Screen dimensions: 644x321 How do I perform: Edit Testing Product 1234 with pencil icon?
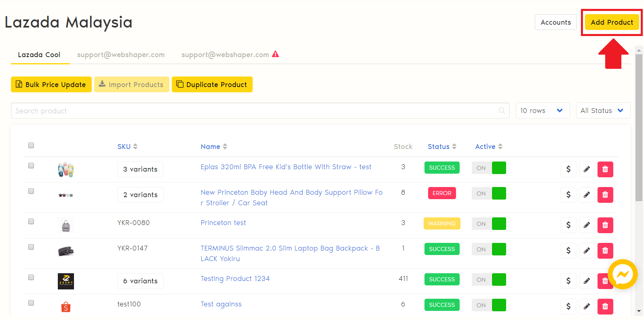point(587,281)
